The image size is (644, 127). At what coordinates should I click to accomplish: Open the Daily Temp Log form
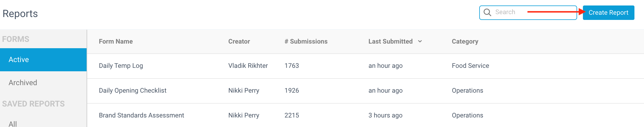pyautogui.click(x=121, y=66)
